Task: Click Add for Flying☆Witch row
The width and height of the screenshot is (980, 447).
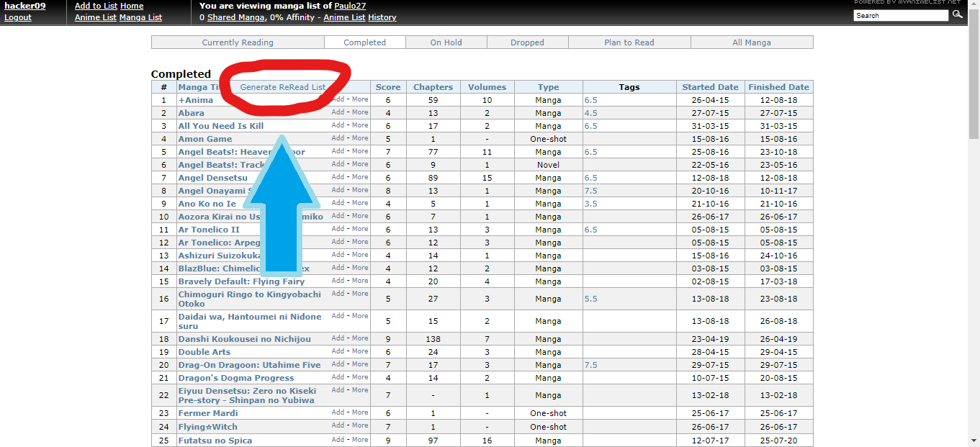Action: coord(338,425)
